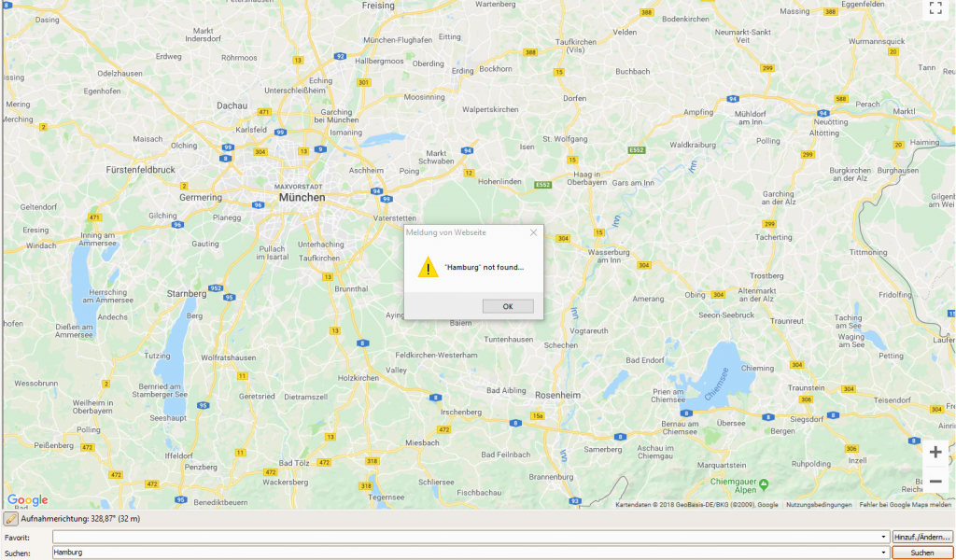Click the Kartendaten copyright text
Image resolution: width=956 pixels, height=560 pixels.
[x=696, y=505]
